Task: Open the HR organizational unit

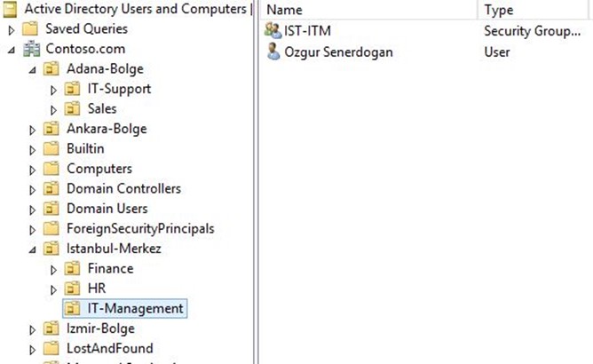Action: (x=97, y=289)
